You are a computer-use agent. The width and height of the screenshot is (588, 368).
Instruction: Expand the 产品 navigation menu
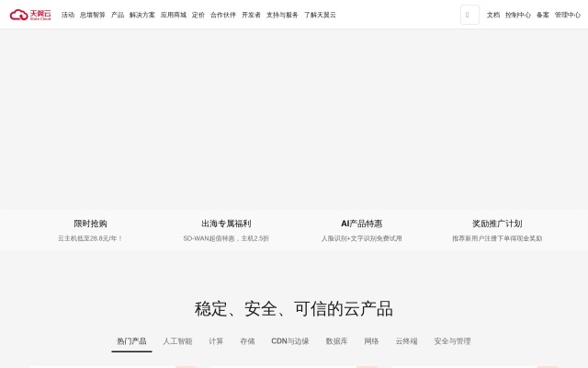(x=118, y=15)
